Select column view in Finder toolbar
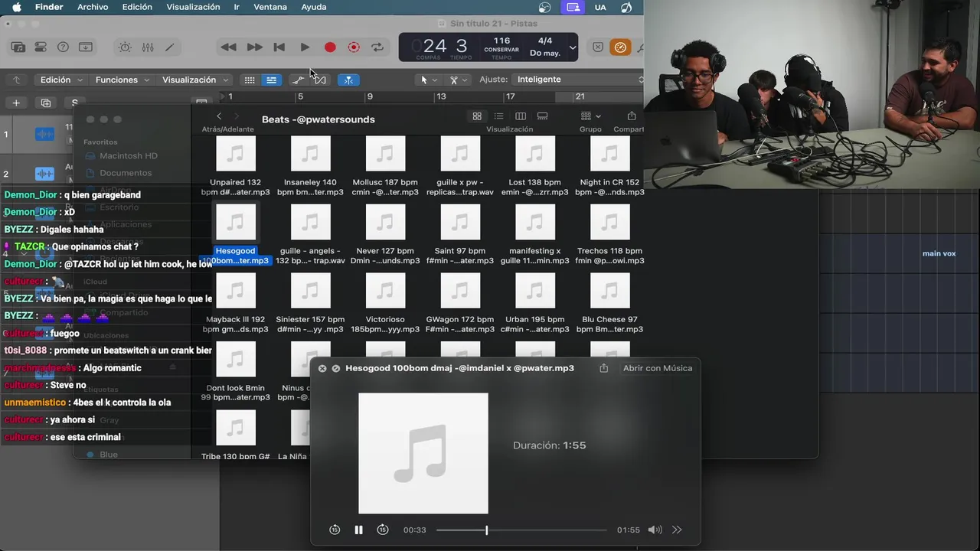 [x=521, y=116]
